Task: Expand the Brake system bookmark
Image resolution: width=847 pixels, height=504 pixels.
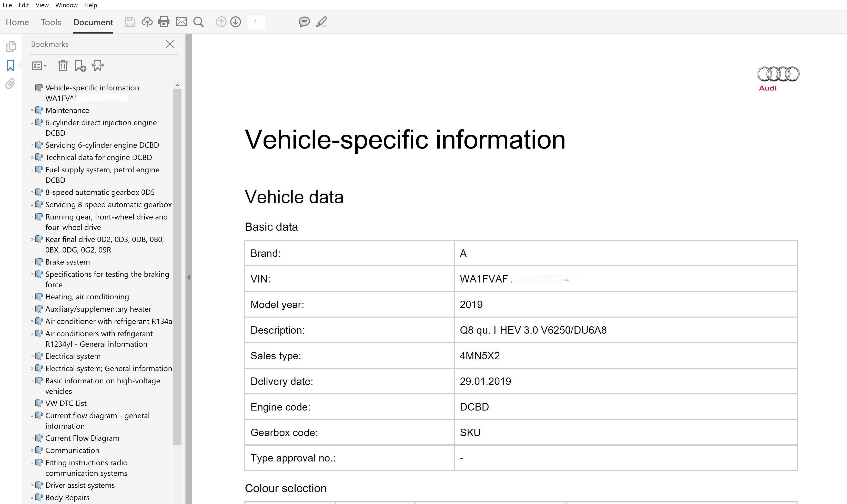Action: point(32,262)
